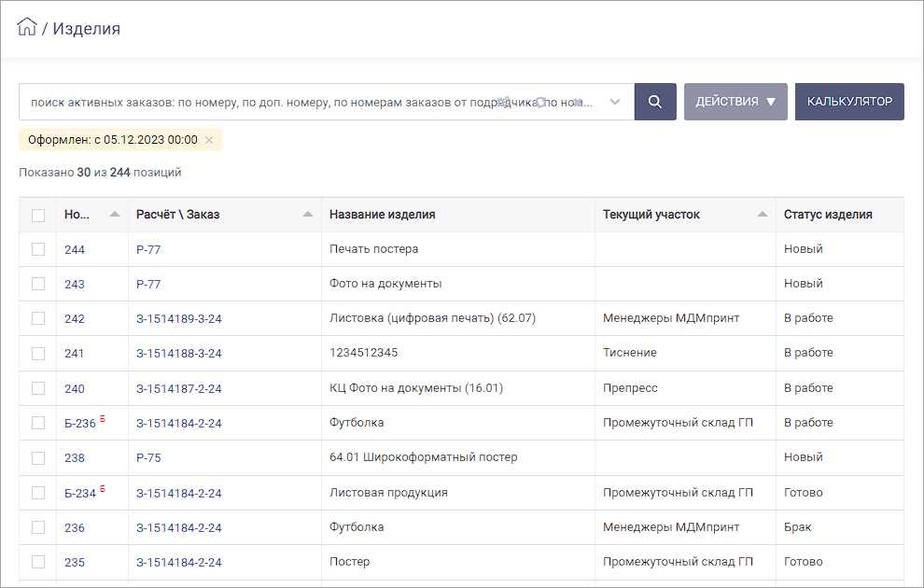The width and height of the screenshot is (924, 588).
Task: Open item number 236 link
Action: (x=75, y=528)
